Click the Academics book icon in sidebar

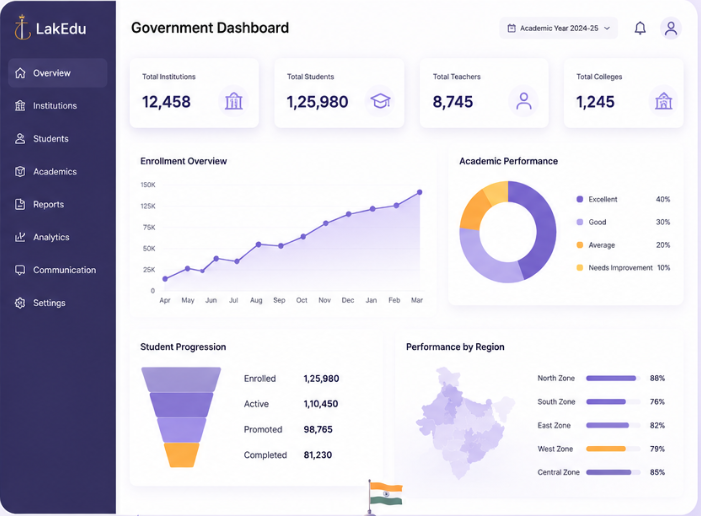point(20,171)
